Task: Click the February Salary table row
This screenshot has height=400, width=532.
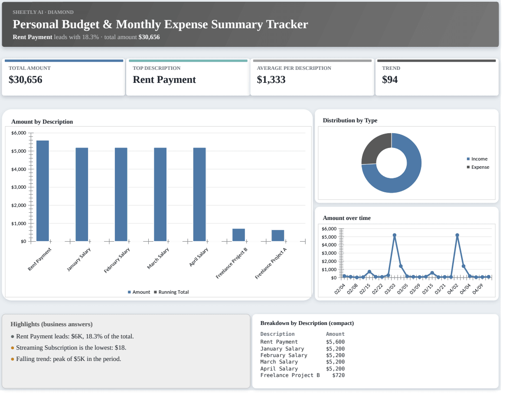Action: [303, 355]
